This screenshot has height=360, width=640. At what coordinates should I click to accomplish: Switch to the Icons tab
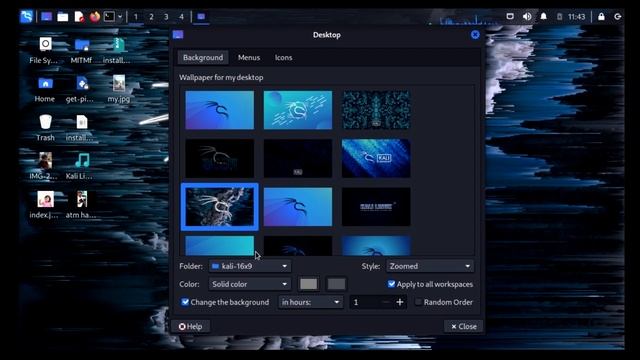pos(283,58)
